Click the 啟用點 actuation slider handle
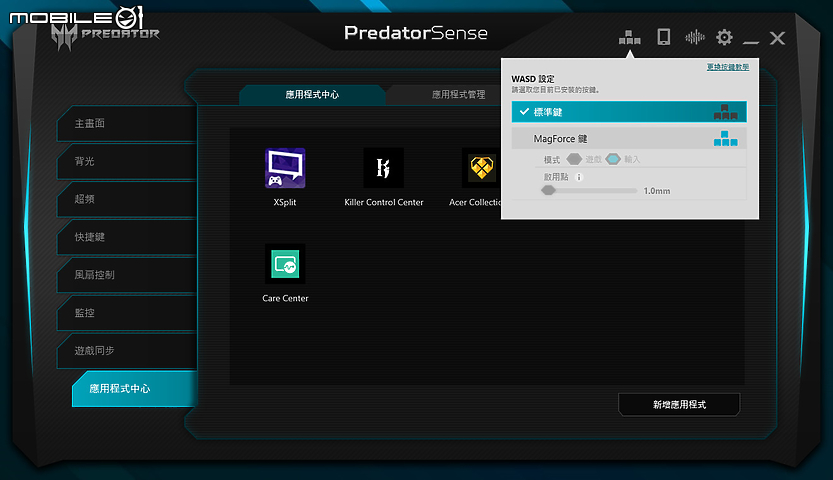This screenshot has width=833, height=480. click(548, 190)
